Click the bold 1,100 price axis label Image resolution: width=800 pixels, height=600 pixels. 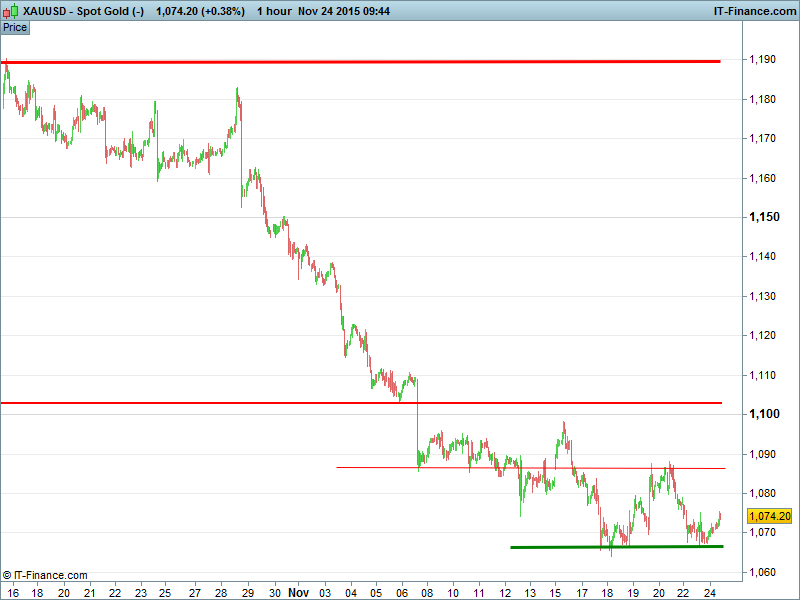(764, 414)
